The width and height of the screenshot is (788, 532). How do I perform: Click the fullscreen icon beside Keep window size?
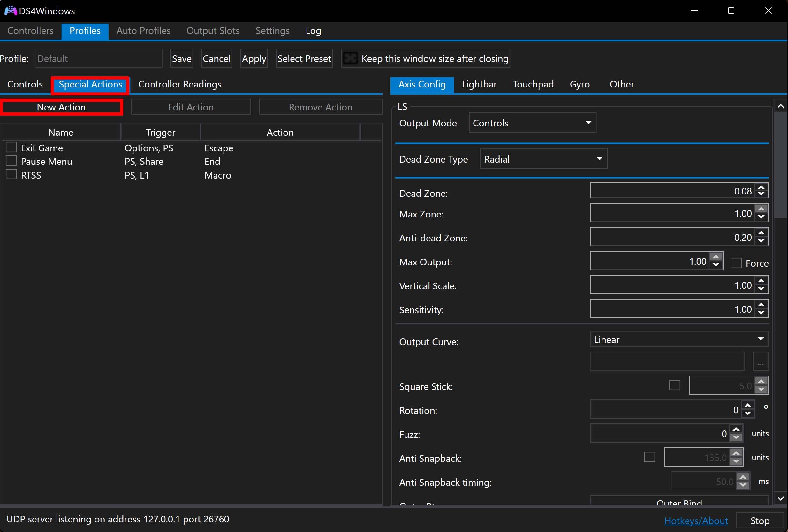click(x=350, y=58)
